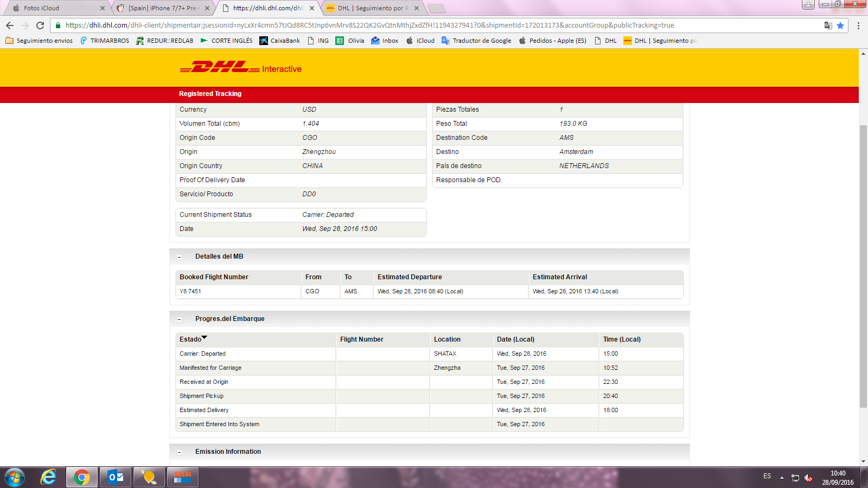
Task: Open Chrome three-dot menu
Action: (x=858, y=25)
